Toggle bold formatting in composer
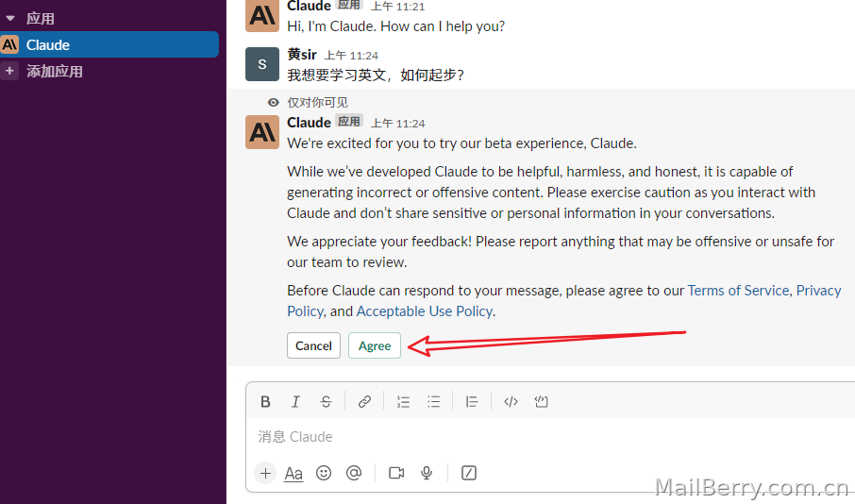 click(x=265, y=402)
